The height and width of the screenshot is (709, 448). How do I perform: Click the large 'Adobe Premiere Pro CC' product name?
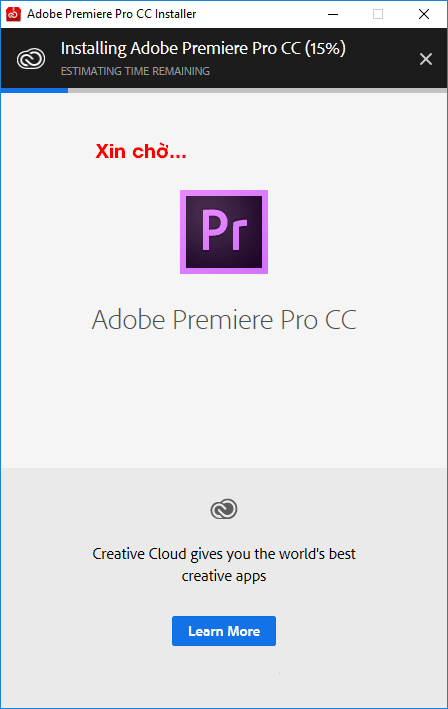click(224, 320)
